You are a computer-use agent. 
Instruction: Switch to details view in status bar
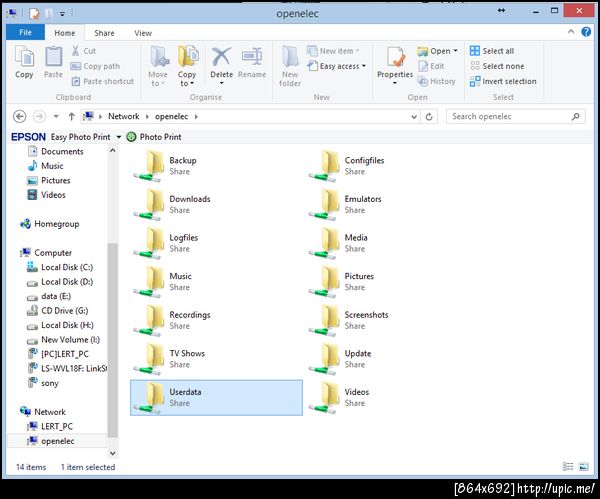click(568, 466)
